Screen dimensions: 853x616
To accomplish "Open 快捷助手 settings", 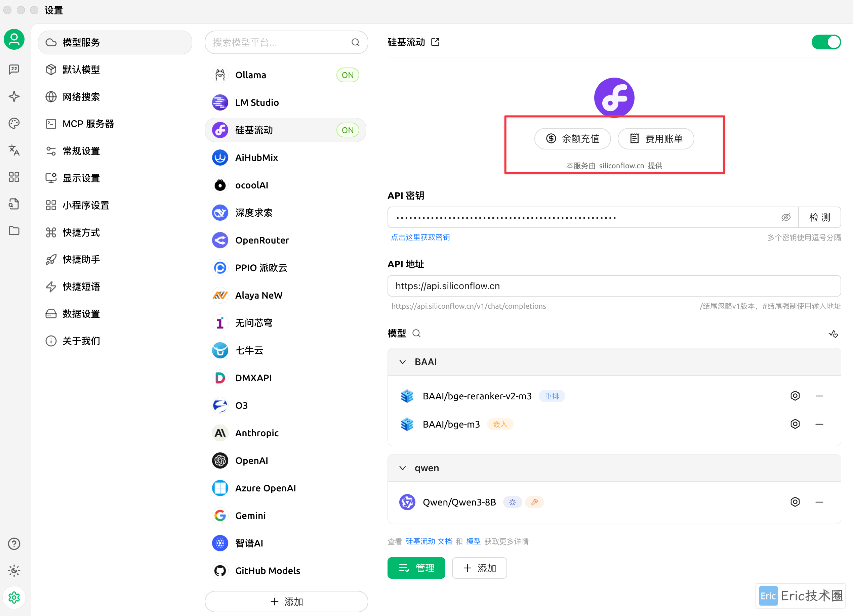I will point(115,259).
